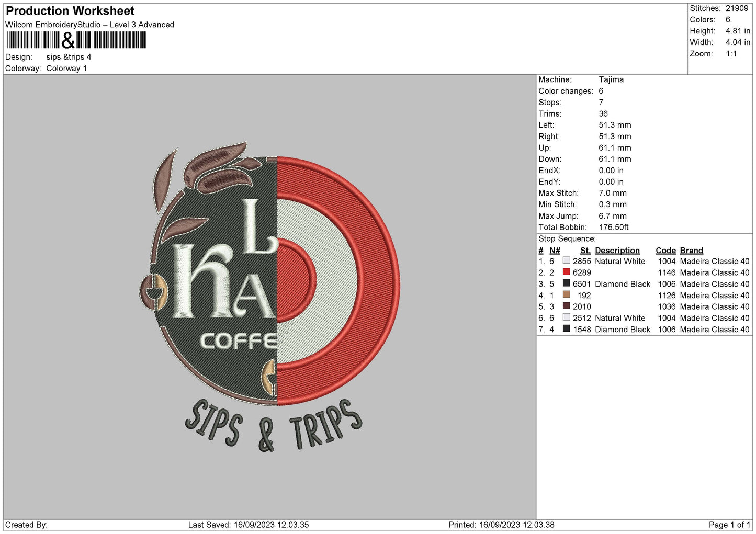
Task: Click the Trims value '36'
Action: coord(603,114)
